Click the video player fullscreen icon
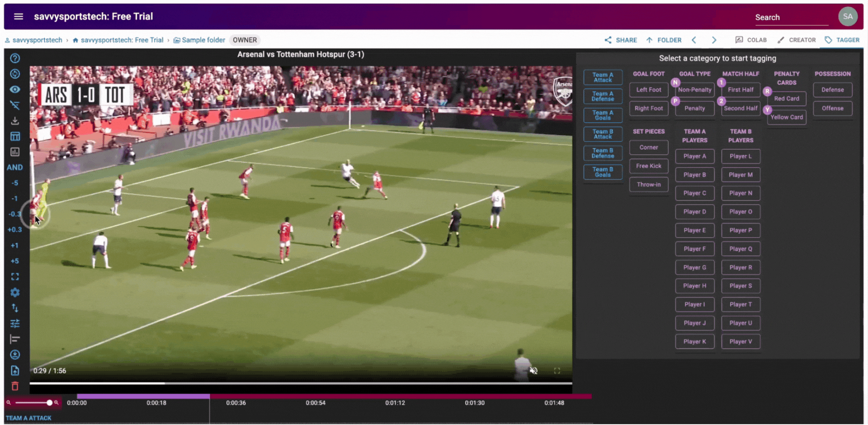The height and width of the screenshot is (425, 868). click(x=557, y=371)
